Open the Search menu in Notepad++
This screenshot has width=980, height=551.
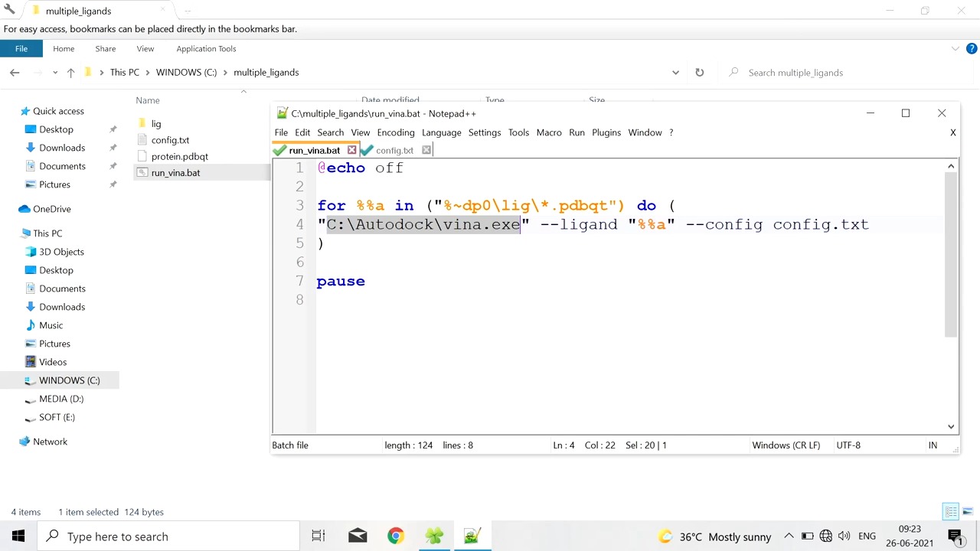point(331,132)
